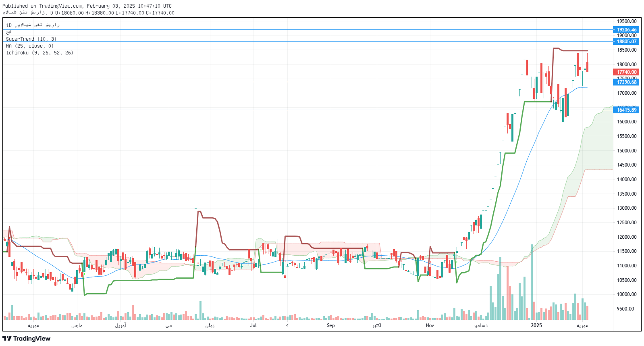The height and width of the screenshot is (346, 644).
Task: Click the 14000.00 price axis value
Action: (x=627, y=179)
